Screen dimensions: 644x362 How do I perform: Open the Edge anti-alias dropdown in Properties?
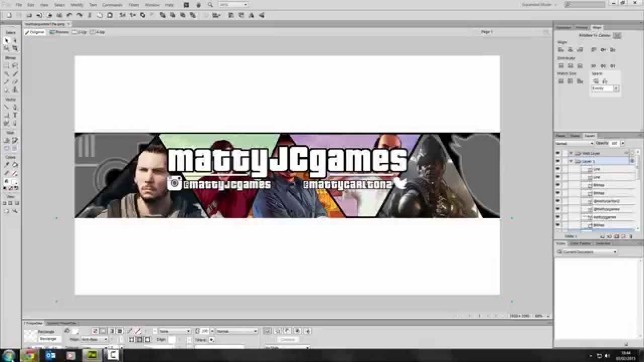[95, 339]
